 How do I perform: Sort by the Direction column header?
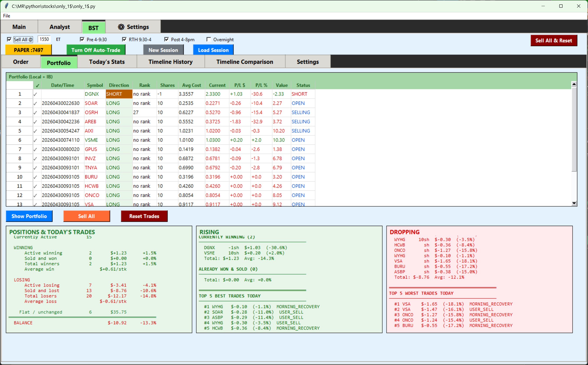(119, 85)
